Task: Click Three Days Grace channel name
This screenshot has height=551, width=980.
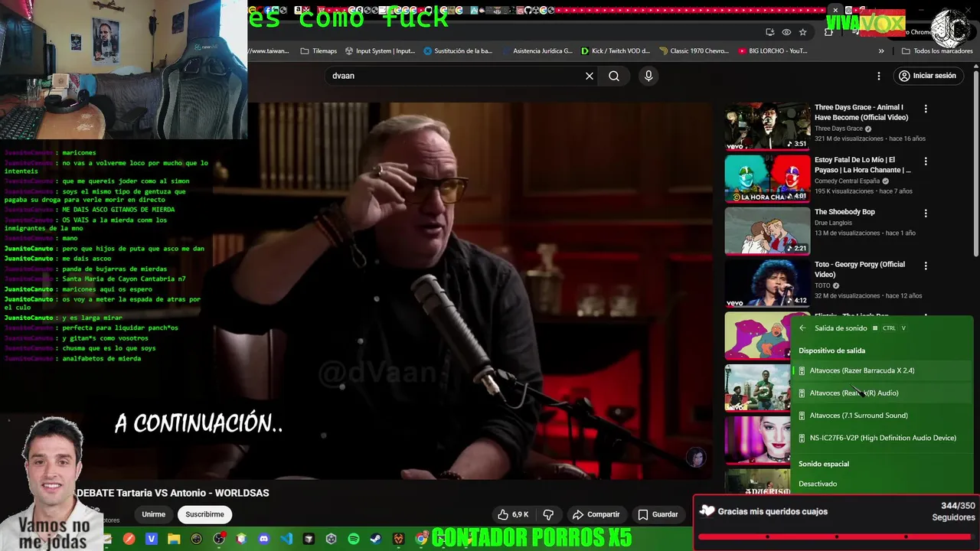Action: click(838, 129)
